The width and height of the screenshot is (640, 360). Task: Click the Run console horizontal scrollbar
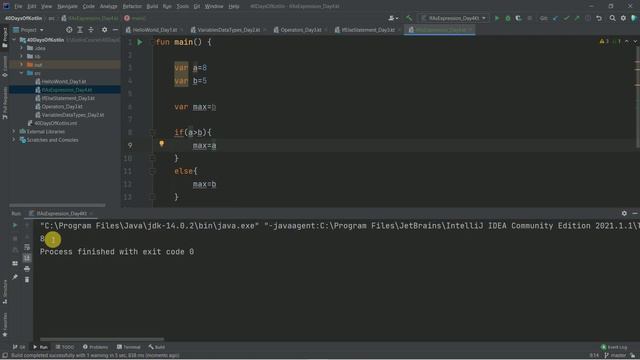point(102,339)
